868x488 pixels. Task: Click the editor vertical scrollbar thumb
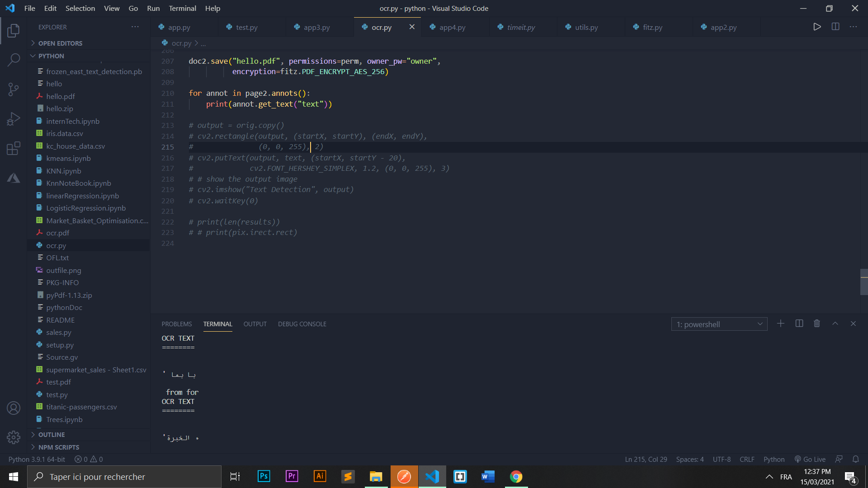click(x=864, y=282)
